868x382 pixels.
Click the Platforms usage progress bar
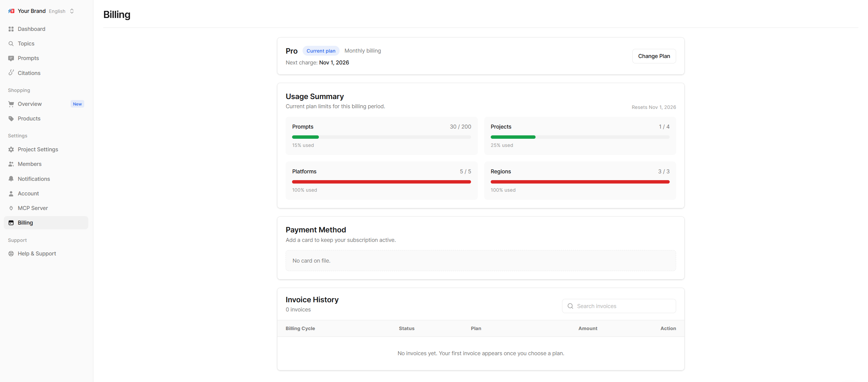(381, 182)
